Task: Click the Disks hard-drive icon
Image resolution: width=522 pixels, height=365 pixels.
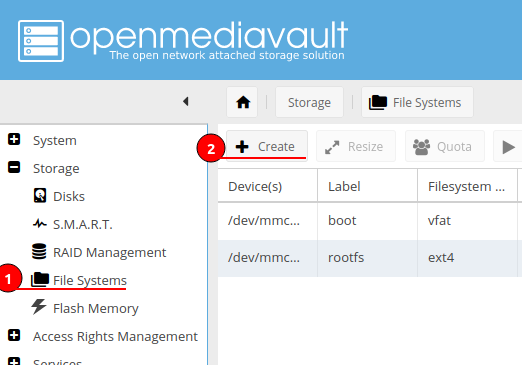Action: (x=40, y=195)
